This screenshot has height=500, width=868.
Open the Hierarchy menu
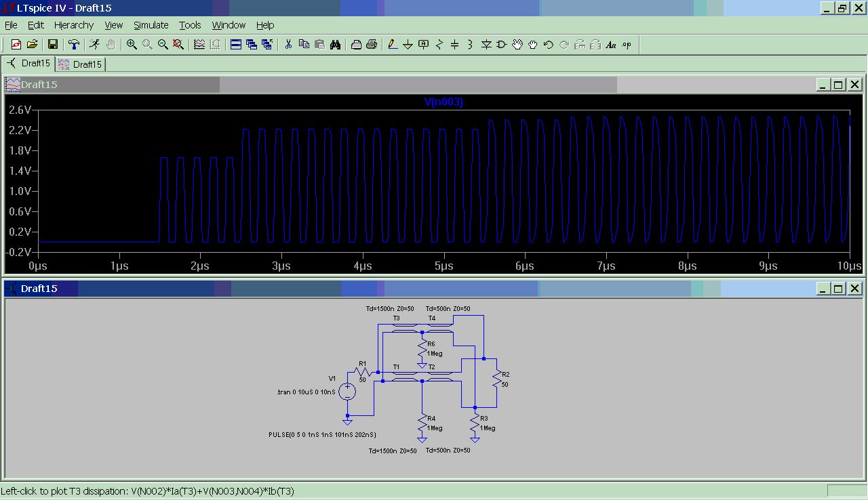[73, 25]
